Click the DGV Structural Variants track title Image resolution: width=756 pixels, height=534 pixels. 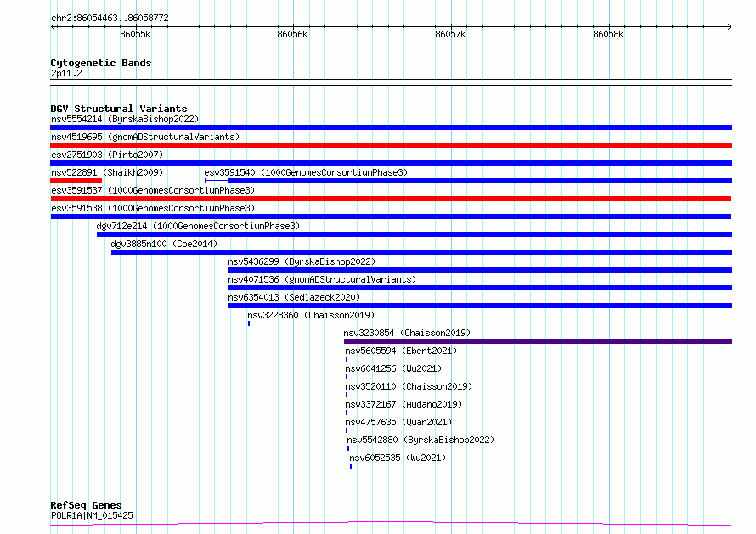(x=119, y=109)
